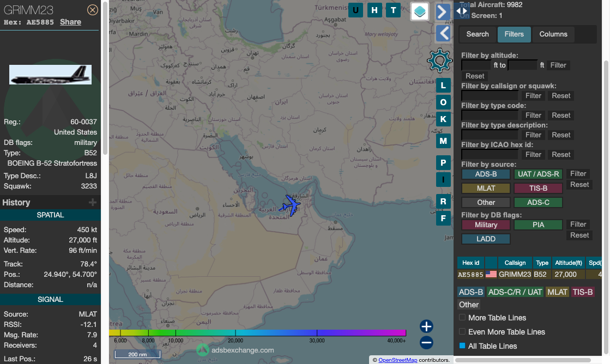Toggle the Other source filter button
This screenshot has height=364, width=610.
pyautogui.click(x=486, y=202)
